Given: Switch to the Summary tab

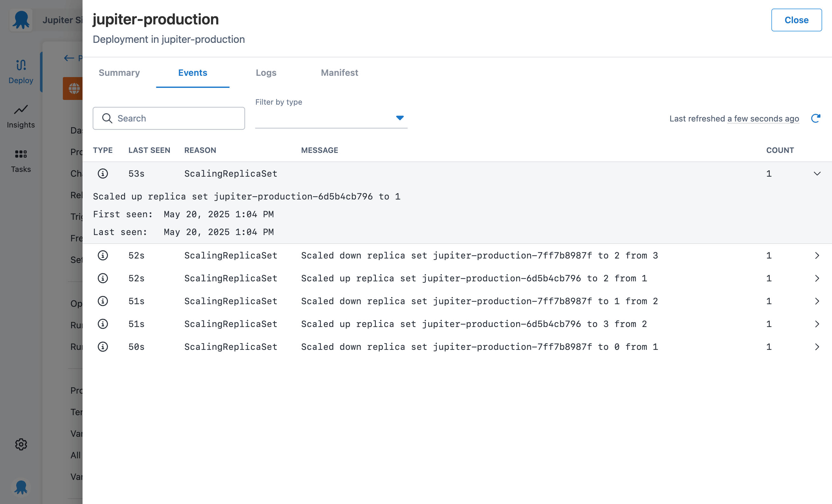Looking at the screenshot, I should coord(119,73).
